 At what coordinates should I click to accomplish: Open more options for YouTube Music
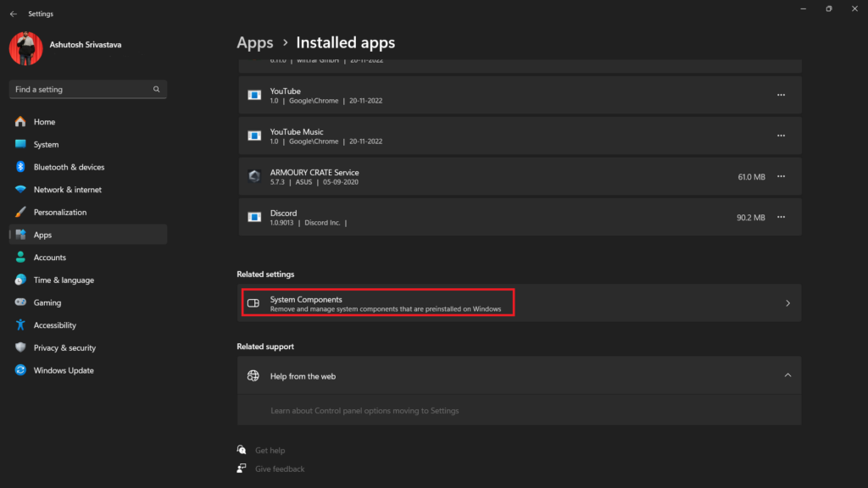point(781,136)
